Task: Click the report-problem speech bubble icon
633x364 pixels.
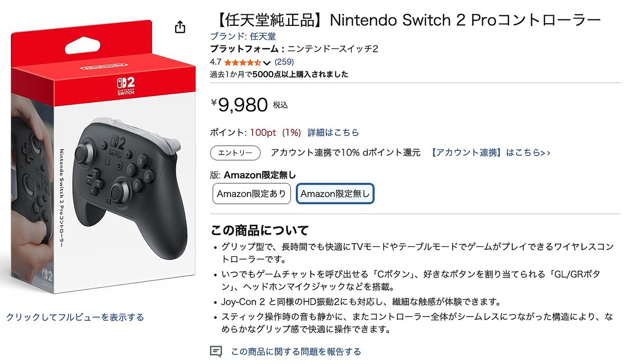Action: [215, 350]
